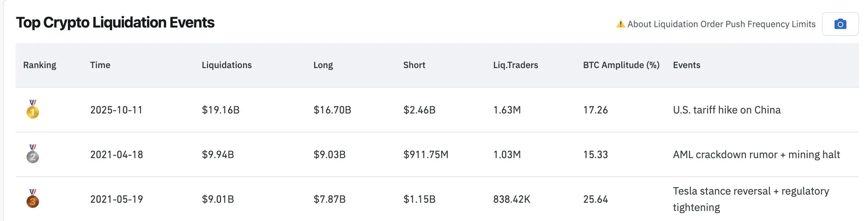Select the Ranking column header

(x=40, y=65)
